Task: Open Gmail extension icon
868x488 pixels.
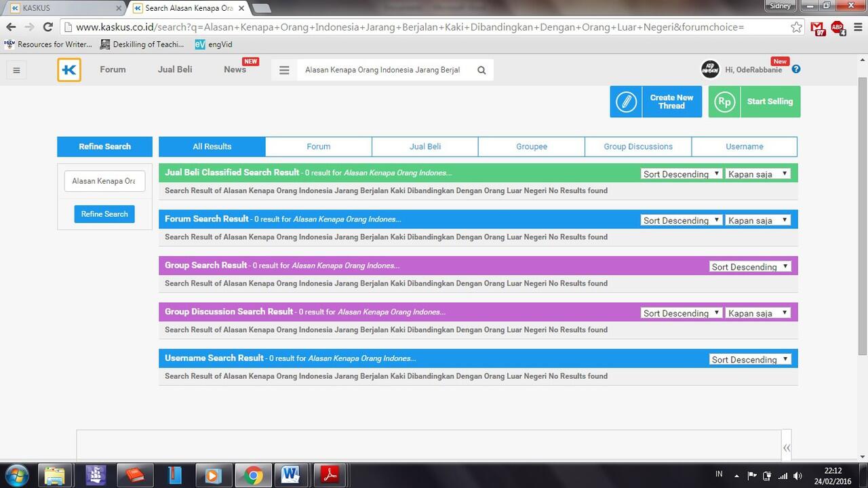Action: (x=818, y=28)
